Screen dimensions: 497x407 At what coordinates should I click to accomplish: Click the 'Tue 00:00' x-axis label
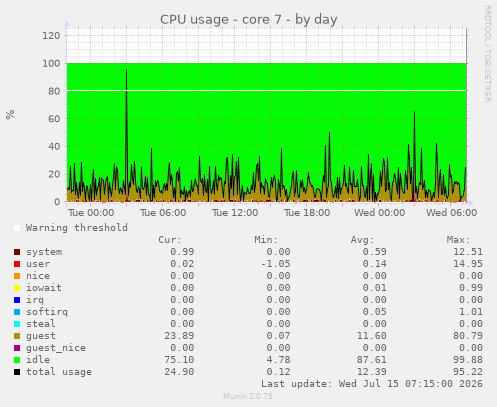tap(91, 213)
